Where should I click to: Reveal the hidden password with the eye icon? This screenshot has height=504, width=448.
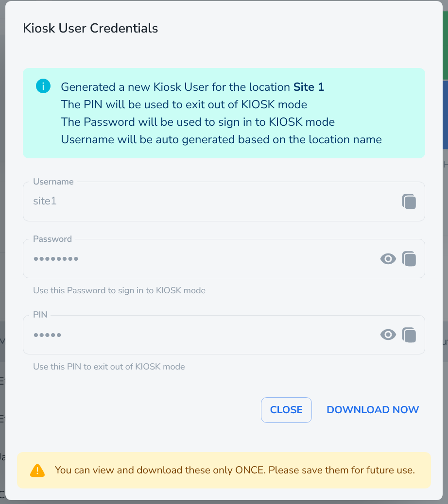point(388,258)
